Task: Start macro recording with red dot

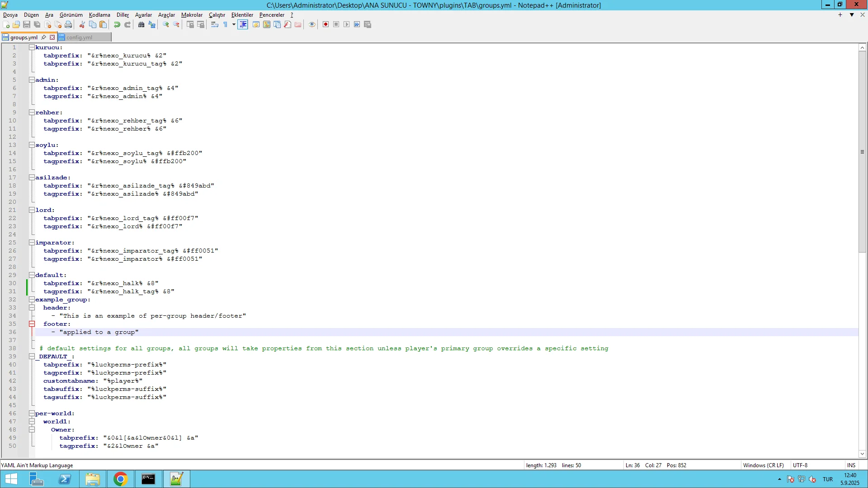Action: pos(325,24)
